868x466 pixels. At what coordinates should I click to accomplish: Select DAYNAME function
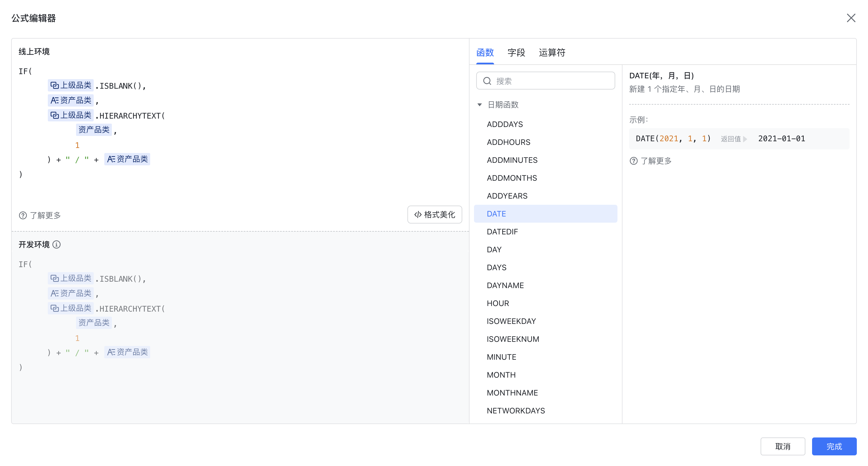[x=546, y=285]
